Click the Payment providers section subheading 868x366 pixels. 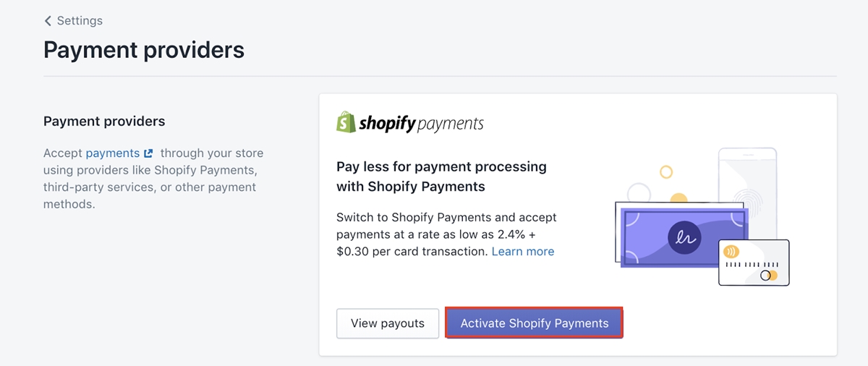coord(104,121)
